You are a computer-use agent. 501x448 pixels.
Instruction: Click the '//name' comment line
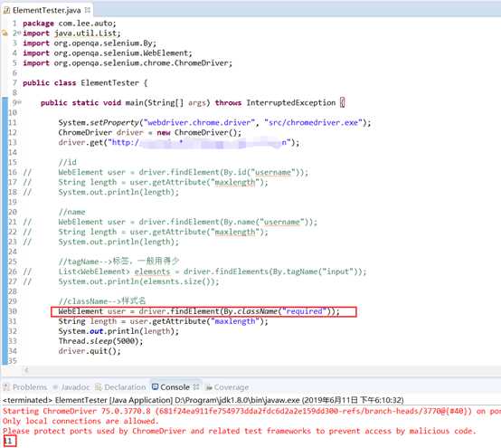click(x=71, y=212)
